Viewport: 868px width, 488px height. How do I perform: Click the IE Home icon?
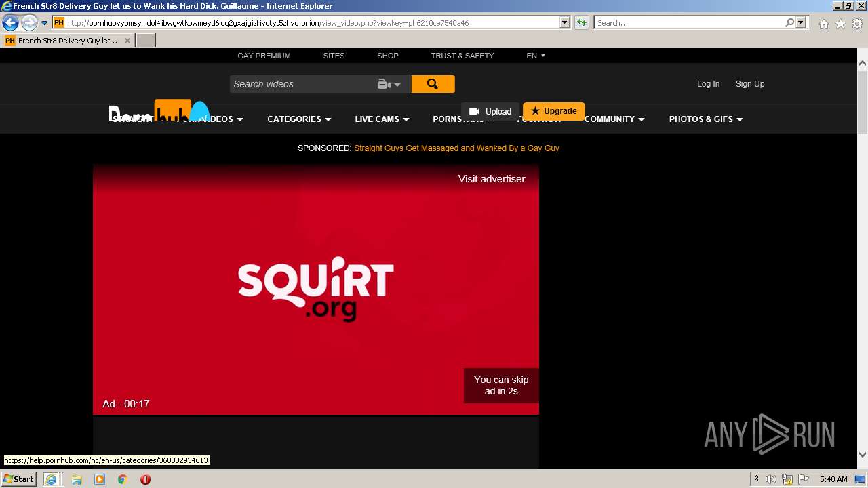(823, 24)
